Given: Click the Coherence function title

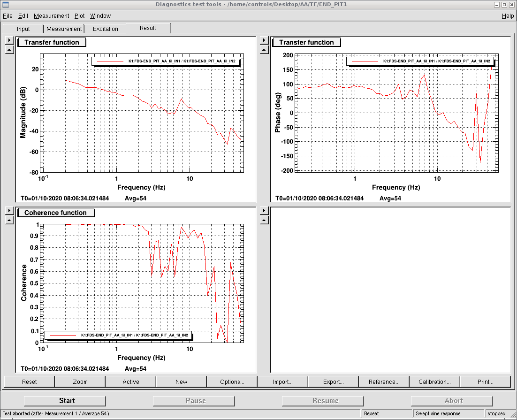Looking at the screenshot, I should [x=56, y=213].
